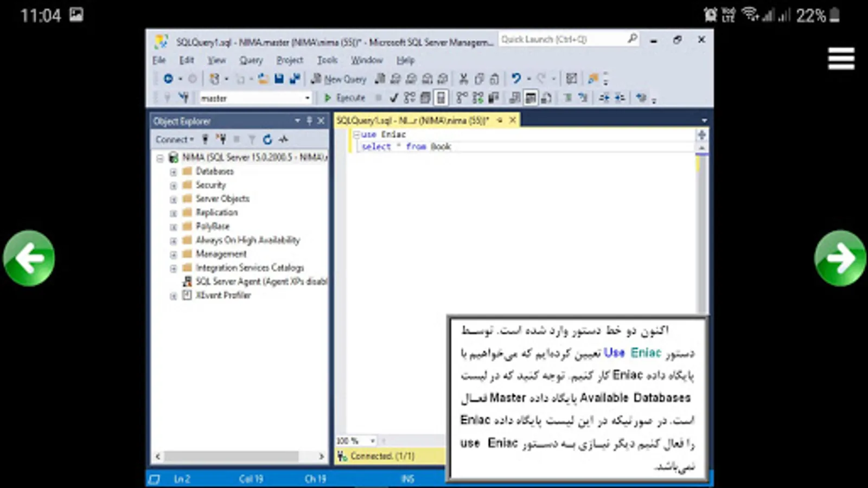Refresh the Object Explorer tree

point(267,139)
